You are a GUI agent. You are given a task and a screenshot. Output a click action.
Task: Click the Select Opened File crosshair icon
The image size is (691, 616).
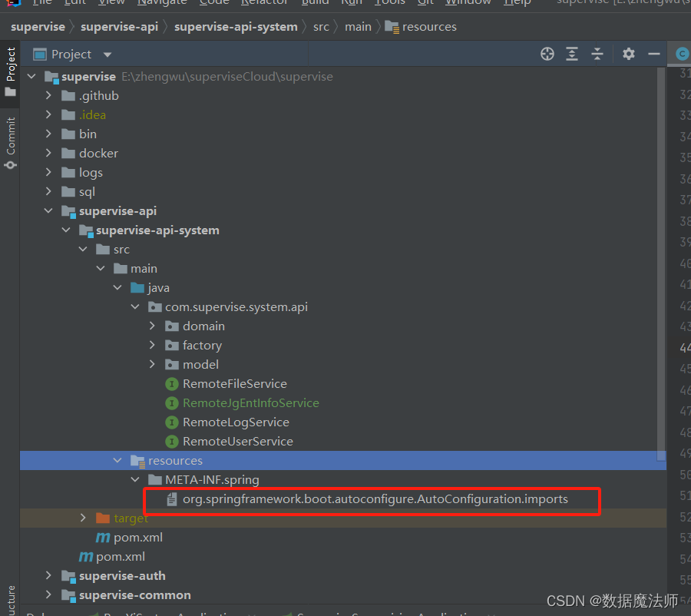(x=547, y=55)
